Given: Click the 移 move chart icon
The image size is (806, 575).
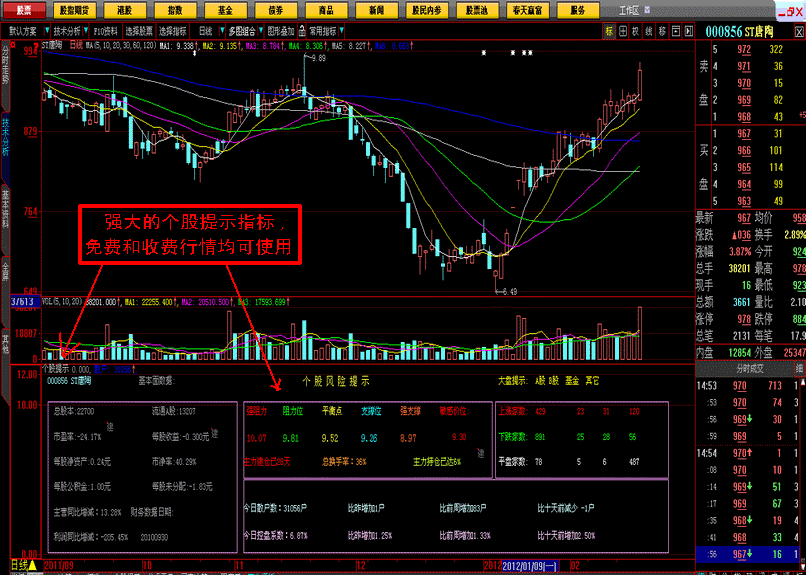Looking at the screenshot, I should point(662,31).
